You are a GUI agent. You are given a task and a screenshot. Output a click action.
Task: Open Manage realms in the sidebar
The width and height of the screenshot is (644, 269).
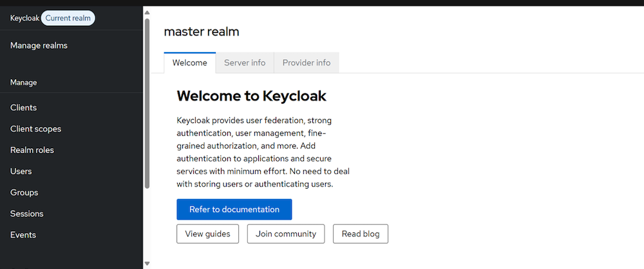click(39, 45)
